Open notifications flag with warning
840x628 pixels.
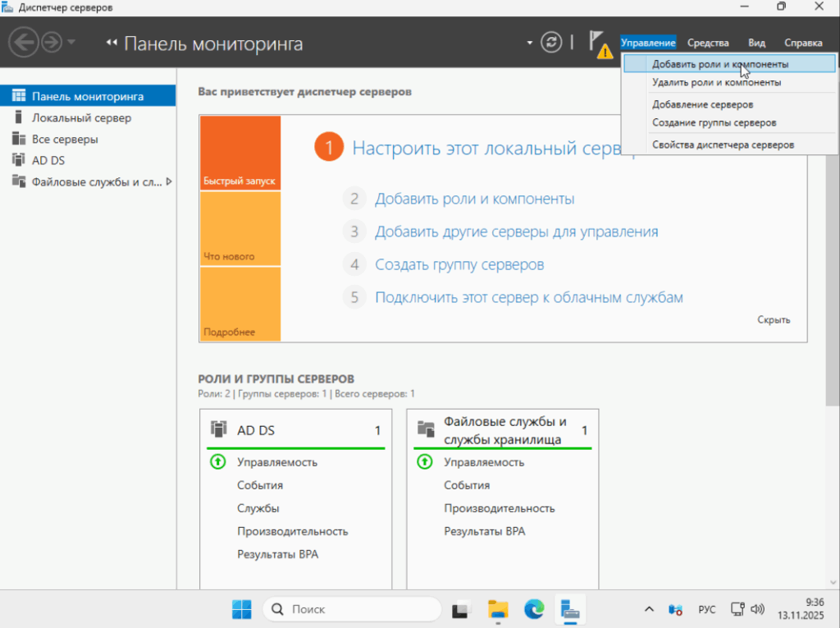[600, 44]
